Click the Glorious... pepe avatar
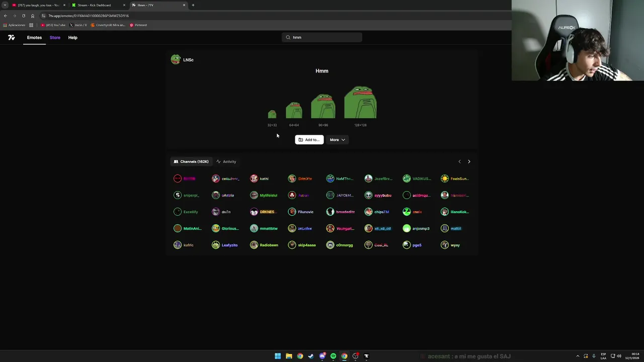 coord(216,228)
